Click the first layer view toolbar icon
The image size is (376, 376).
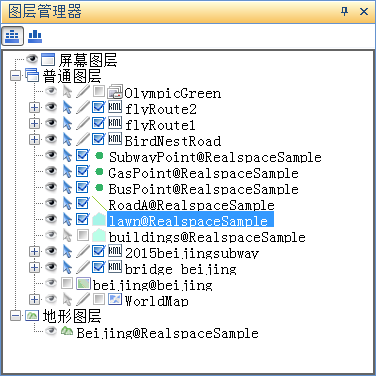tap(12, 36)
